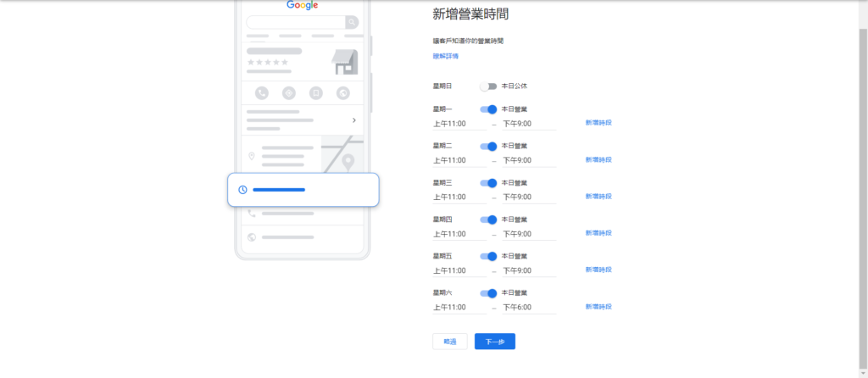Click the bookmark save icon in mockup
868x378 pixels.
pyautogui.click(x=316, y=93)
